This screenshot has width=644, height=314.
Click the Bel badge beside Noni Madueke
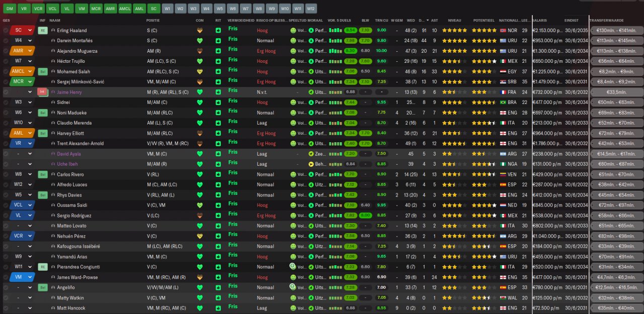42,113
